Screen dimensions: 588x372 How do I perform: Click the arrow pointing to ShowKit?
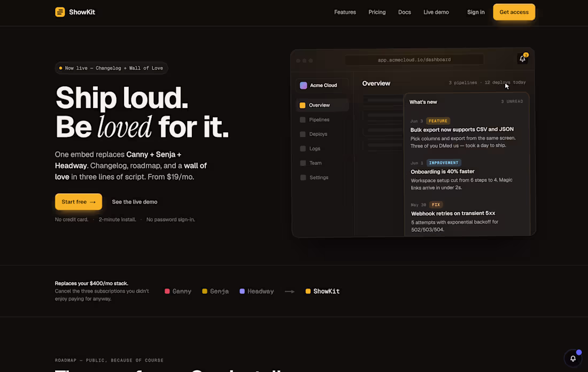click(290, 291)
